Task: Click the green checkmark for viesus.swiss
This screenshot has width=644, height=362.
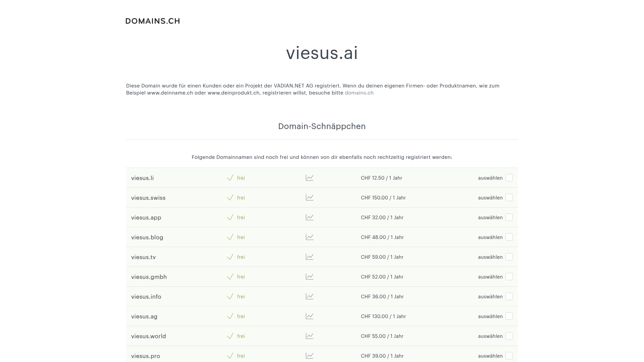Action: click(230, 197)
